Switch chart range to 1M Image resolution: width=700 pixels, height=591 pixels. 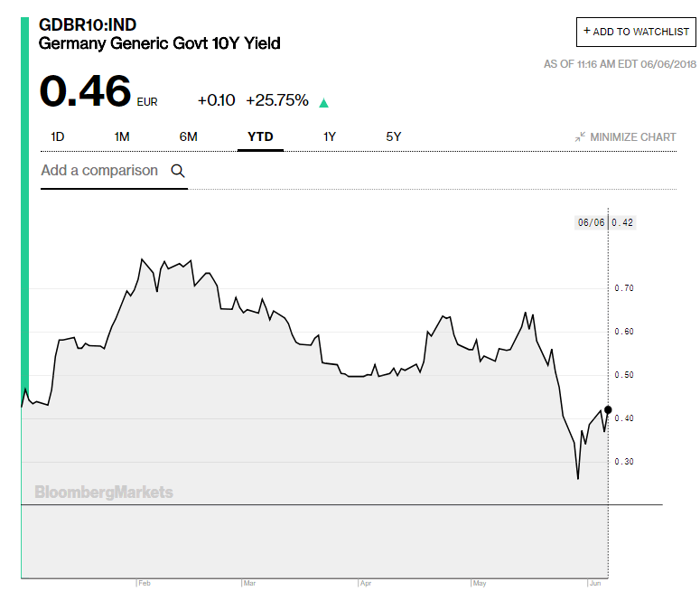coord(122,137)
